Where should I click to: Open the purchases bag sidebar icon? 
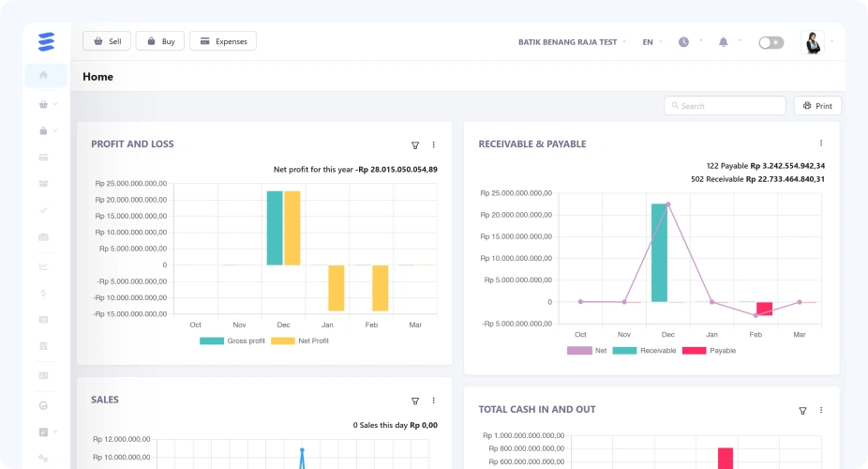(x=43, y=130)
